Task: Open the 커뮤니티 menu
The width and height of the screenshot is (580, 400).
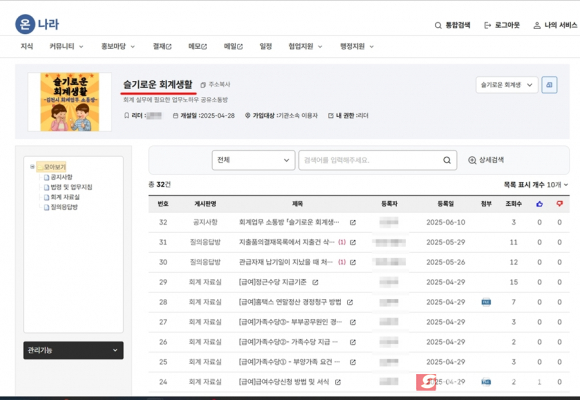Action: point(67,46)
